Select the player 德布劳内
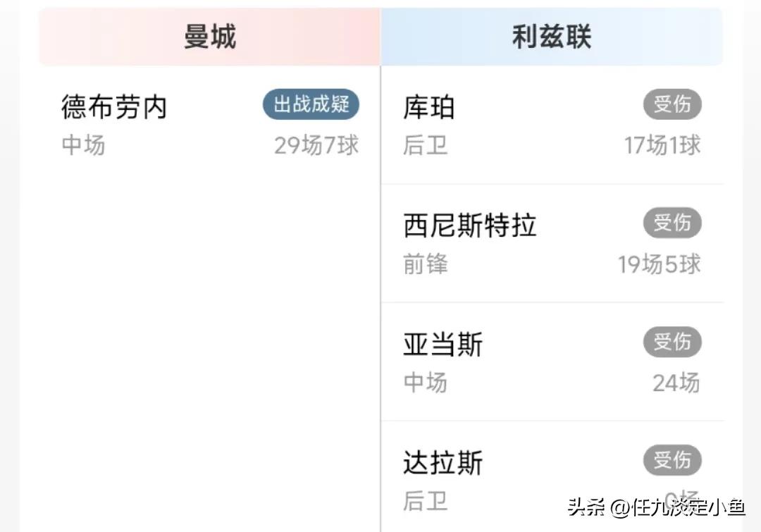Viewport: 761px width, 532px height. coord(114,106)
